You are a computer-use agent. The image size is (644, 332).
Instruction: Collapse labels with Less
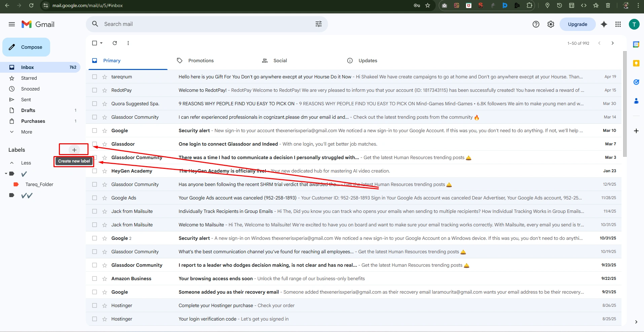pos(26,163)
